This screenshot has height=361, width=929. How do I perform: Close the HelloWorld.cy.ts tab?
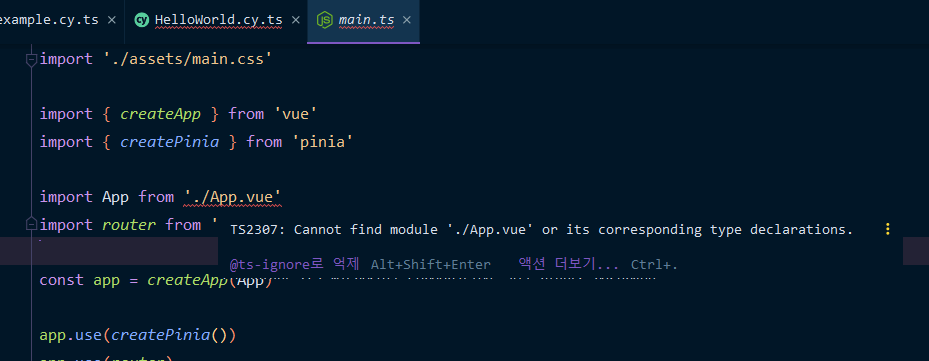296,20
